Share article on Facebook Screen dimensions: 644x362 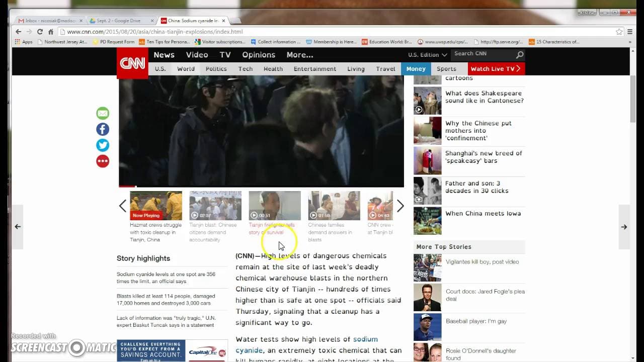(x=103, y=129)
